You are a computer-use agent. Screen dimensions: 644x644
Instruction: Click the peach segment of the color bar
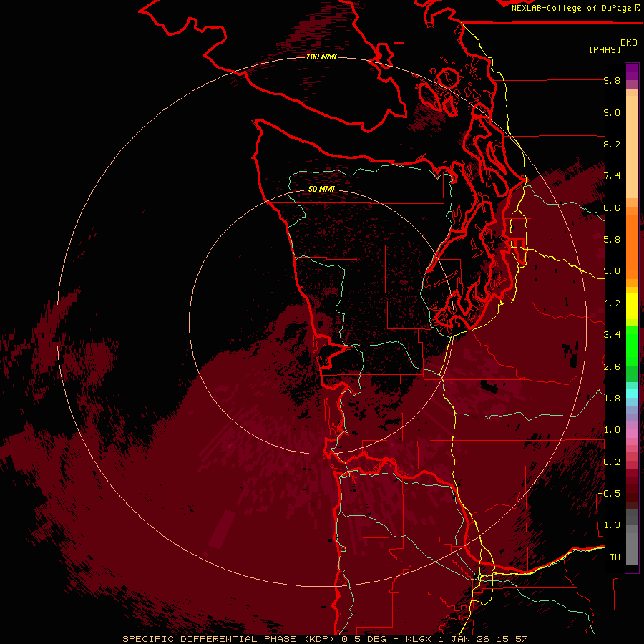pos(632,146)
